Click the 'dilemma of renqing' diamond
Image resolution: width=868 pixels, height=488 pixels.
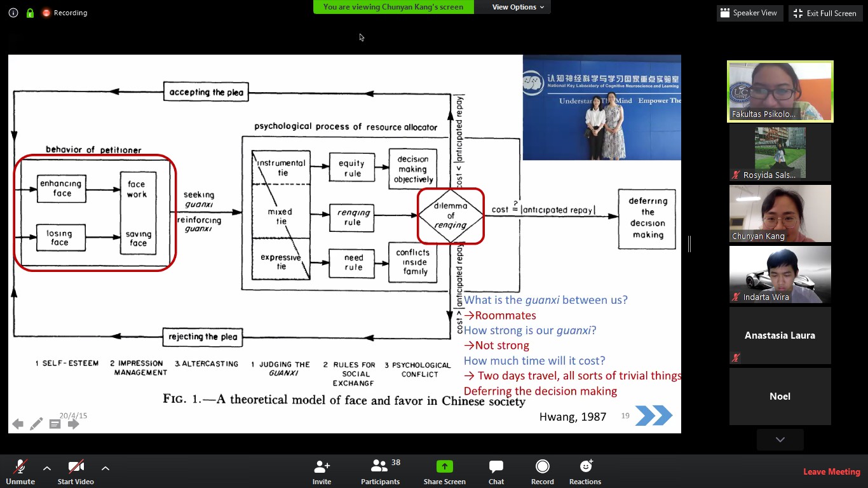coord(451,215)
